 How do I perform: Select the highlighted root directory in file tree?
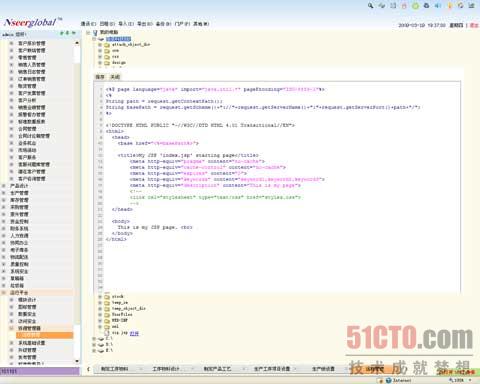point(118,39)
